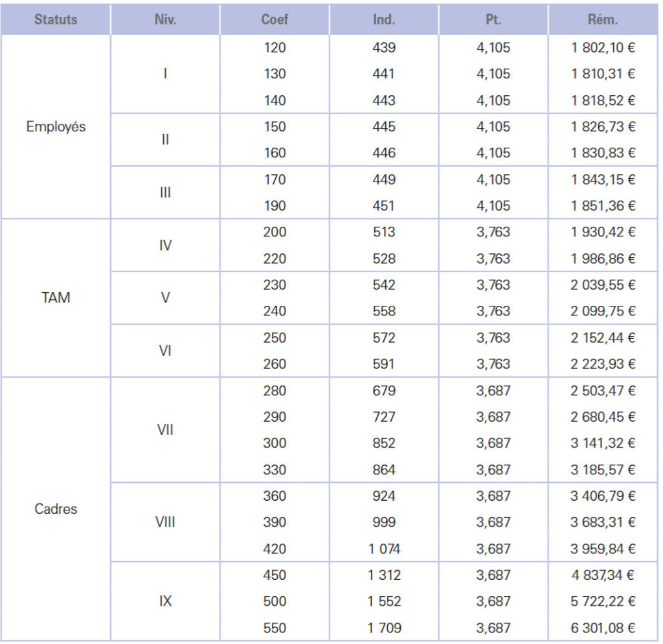The width and height of the screenshot is (663, 644).
Task: Click coefficient 550 cell
Action: coord(275,628)
